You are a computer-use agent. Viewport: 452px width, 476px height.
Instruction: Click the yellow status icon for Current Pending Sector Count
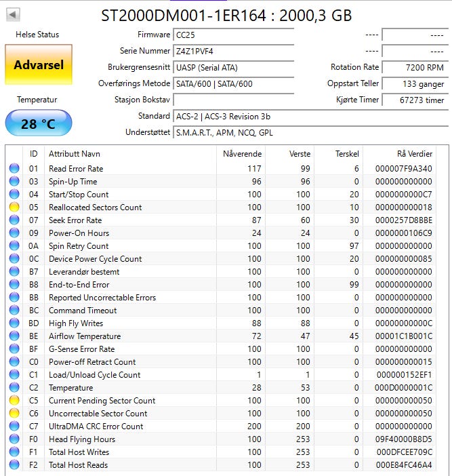[14, 401]
